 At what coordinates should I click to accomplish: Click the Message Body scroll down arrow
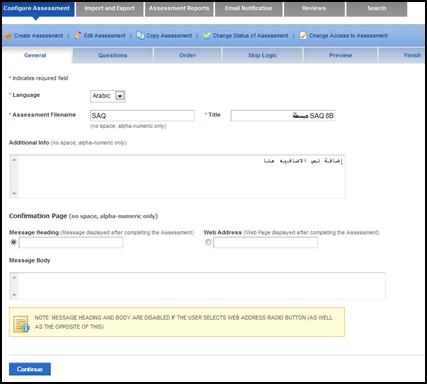click(x=14, y=295)
